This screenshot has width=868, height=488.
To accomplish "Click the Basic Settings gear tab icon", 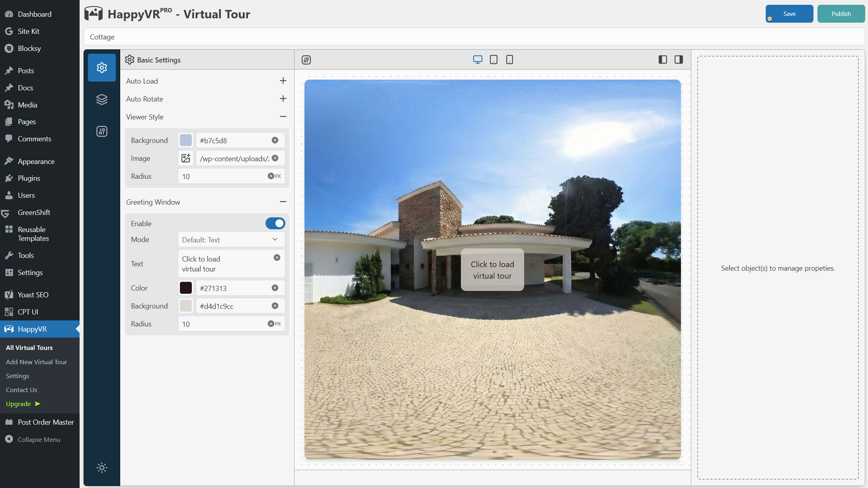I will [102, 68].
